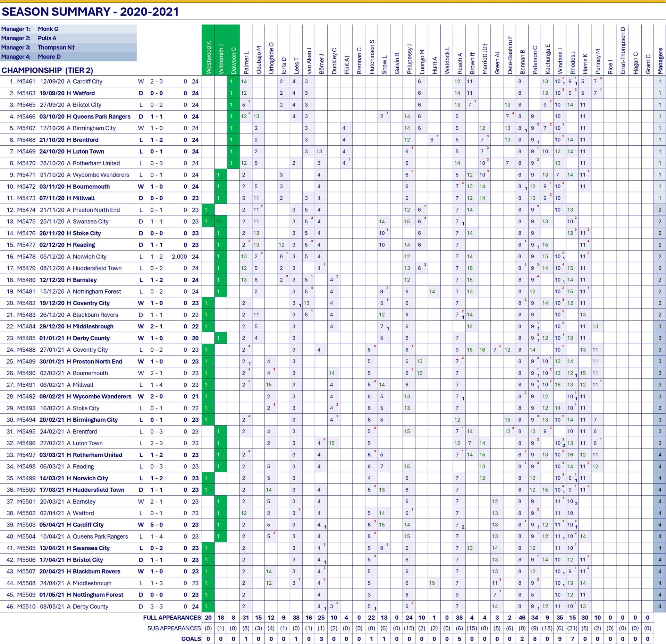
Task: Click Bournemouth in row 10
Action: [91, 187]
